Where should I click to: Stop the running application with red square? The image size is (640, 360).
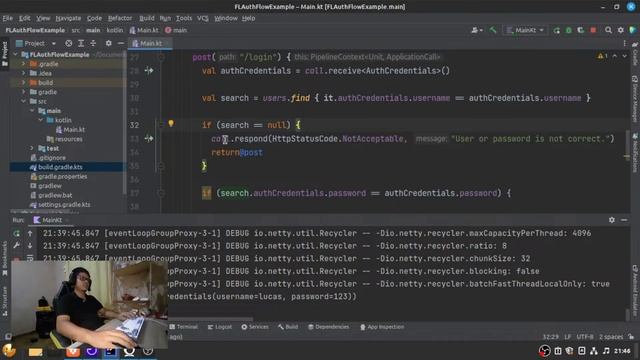[x=593, y=30]
